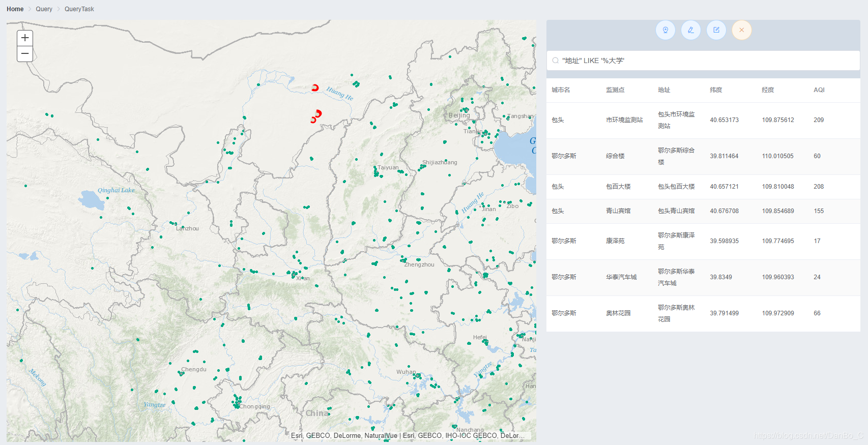Click the edit square-pencil round button

coord(716,30)
